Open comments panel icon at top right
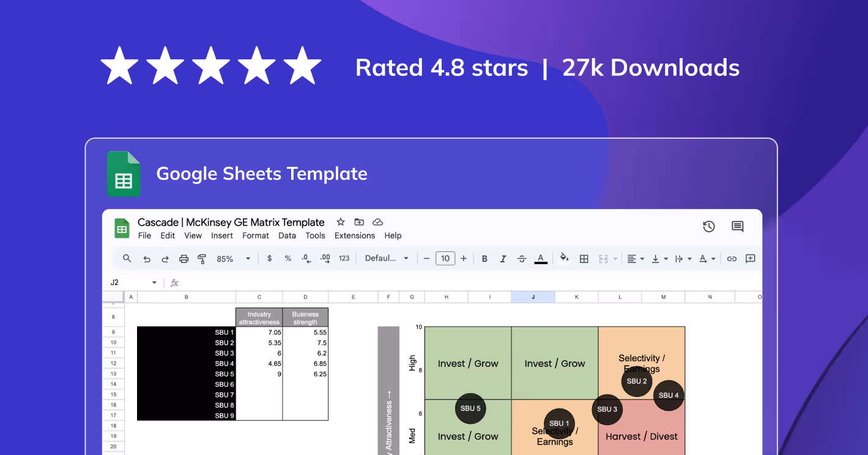 coord(738,227)
